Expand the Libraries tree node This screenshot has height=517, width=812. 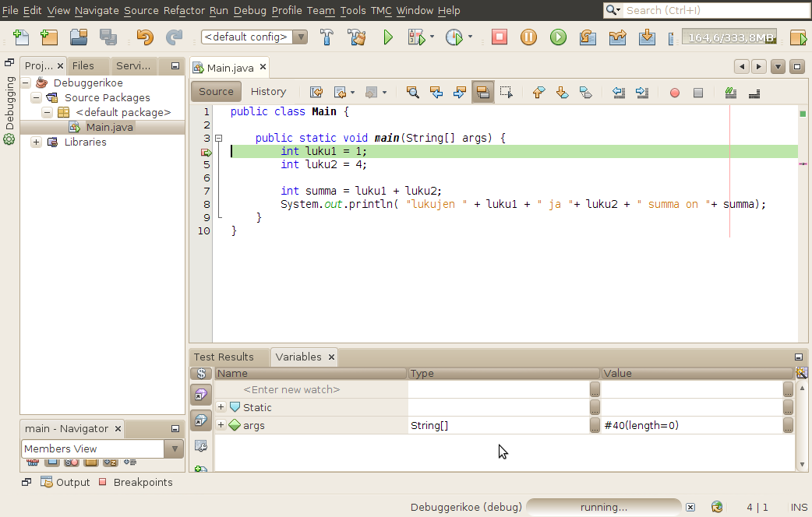point(37,142)
